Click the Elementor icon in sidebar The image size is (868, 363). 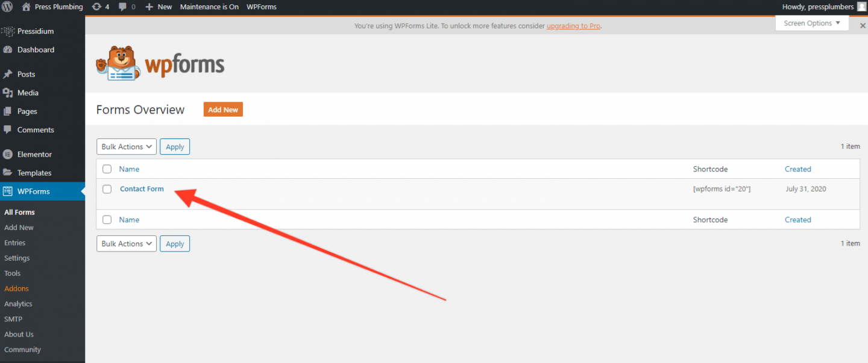[8, 154]
